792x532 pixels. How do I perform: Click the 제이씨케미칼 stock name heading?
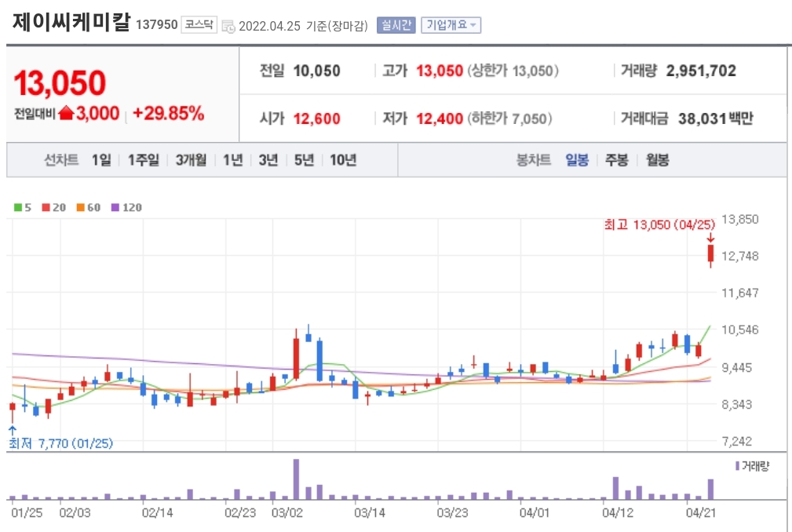click(71, 22)
